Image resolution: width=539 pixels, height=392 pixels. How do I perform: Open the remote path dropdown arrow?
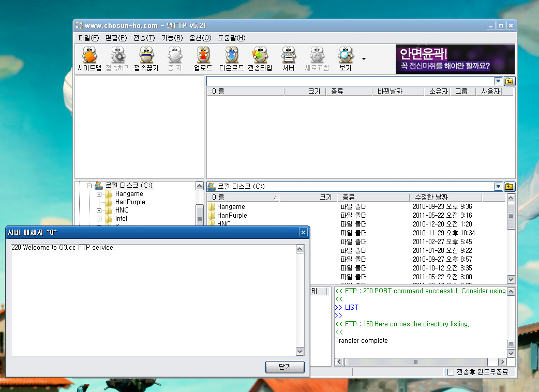coord(498,81)
